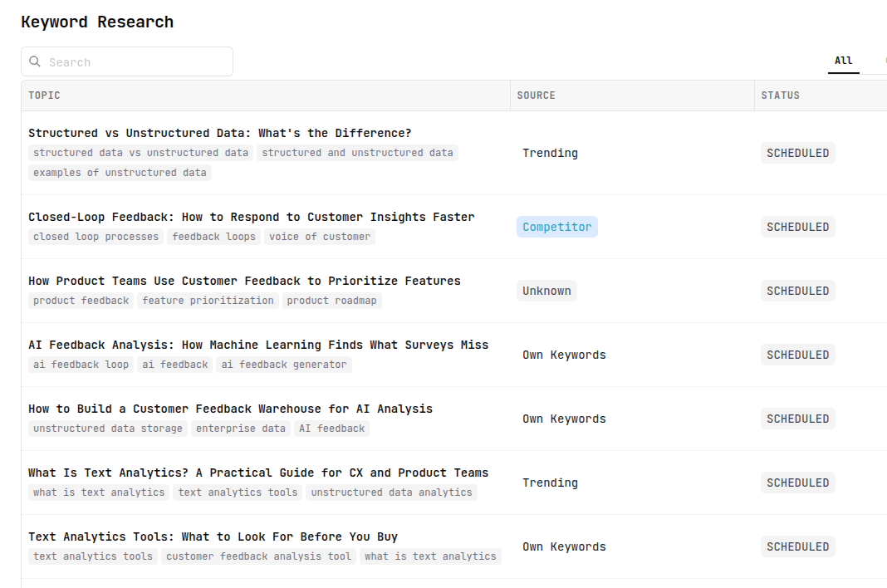Screen dimensions: 887x588
Task: Click the Unknown source label
Action: (546, 291)
